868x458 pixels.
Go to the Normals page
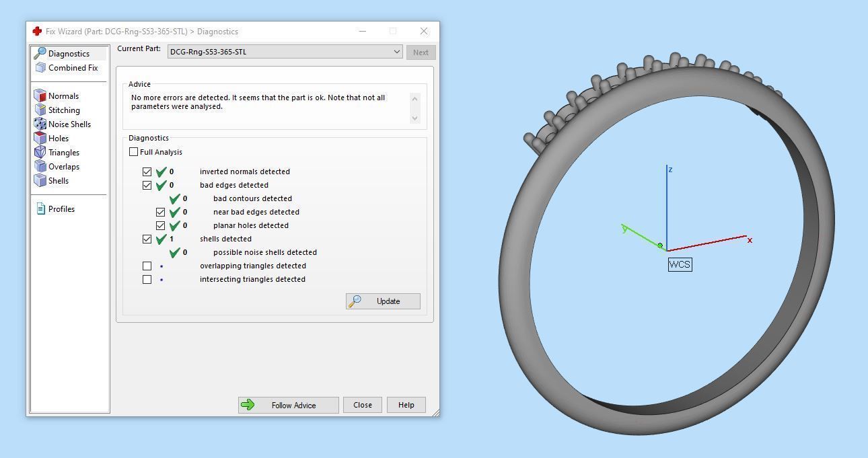coord(63,96)
